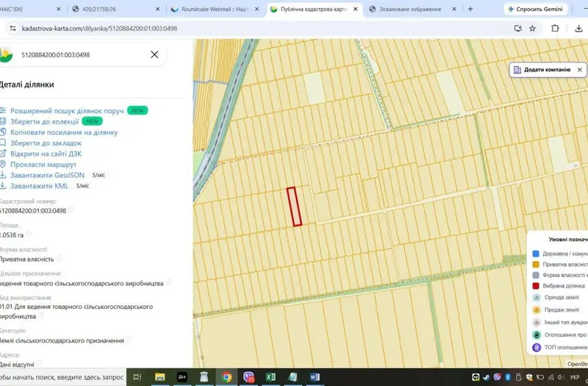Open Excel from the taskbar
Viewport: 588px width, 386px height.
click(x=270, y=377)
